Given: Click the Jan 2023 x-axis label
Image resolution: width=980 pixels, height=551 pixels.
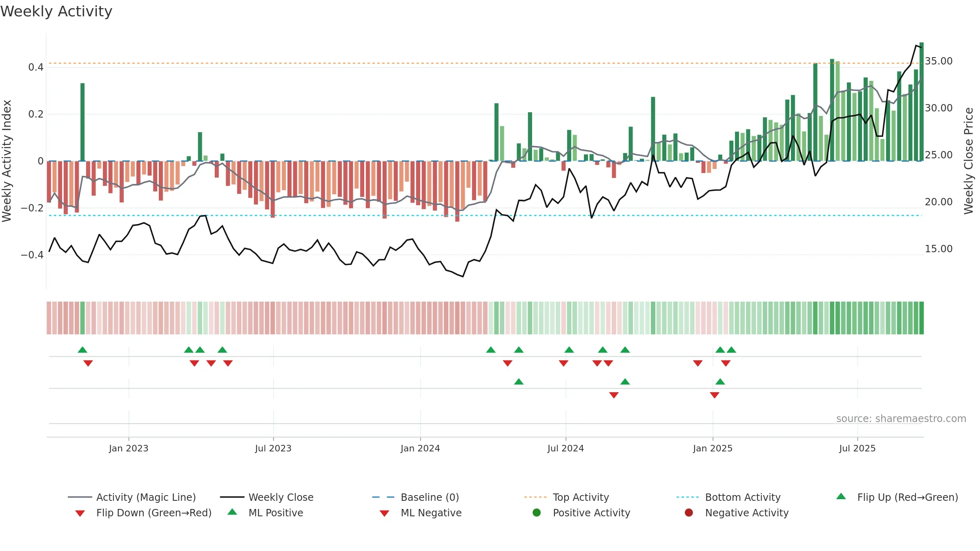Looking at the screenshot, I should tap(129, 448).
